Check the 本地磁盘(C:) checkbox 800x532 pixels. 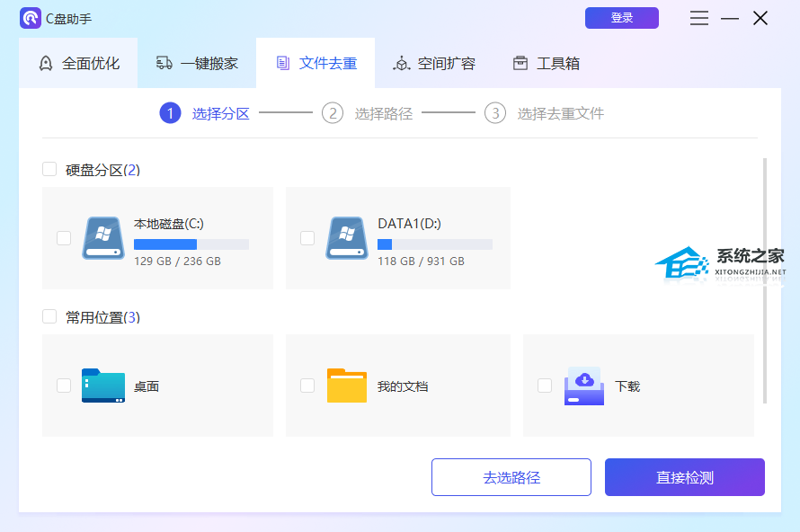tap(64, 238)
